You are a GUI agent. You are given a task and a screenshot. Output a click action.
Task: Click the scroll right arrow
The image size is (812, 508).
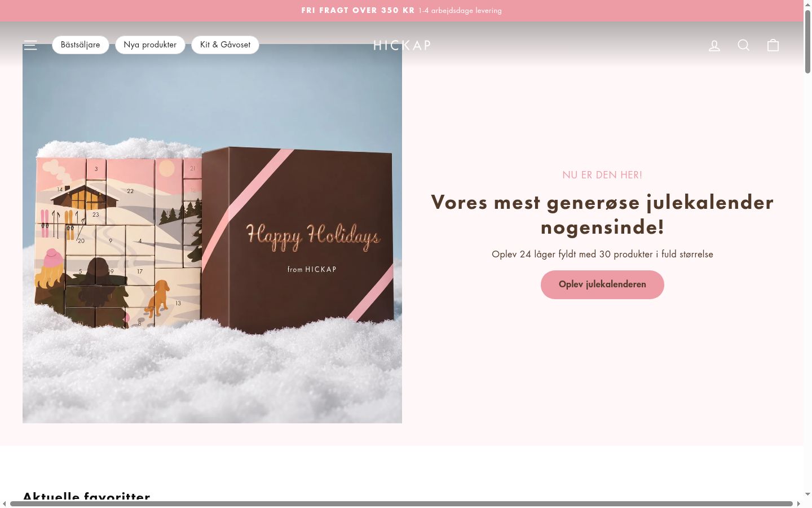[x=798, y=503]
